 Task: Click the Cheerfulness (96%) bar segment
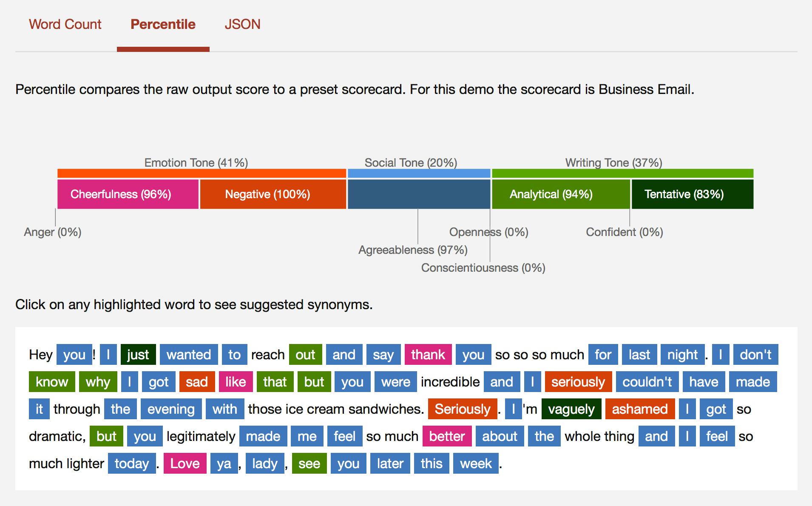coord(128,194)
